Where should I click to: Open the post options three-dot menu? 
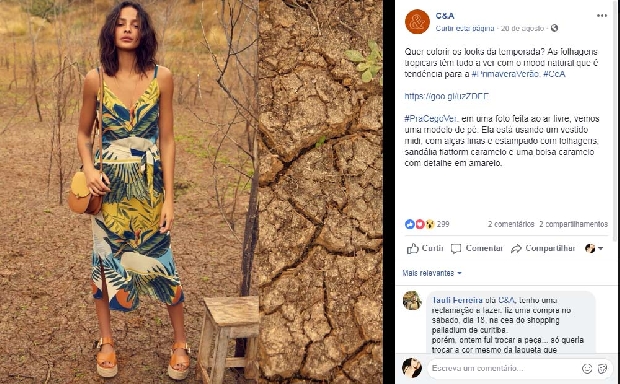coord(602,16)
